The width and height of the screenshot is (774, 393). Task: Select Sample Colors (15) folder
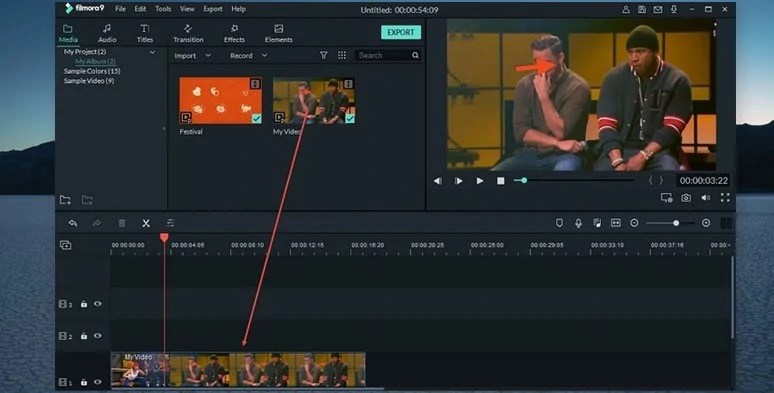click(92, 71)
